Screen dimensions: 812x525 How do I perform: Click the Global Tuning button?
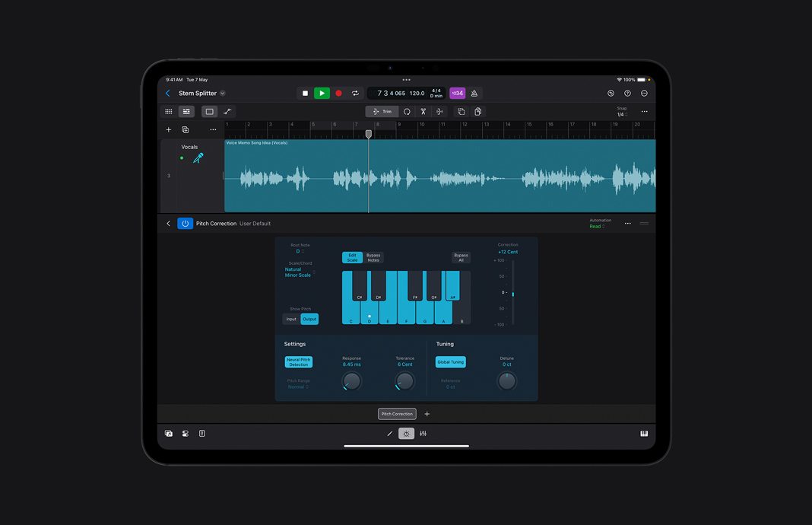tap(451, 362)
